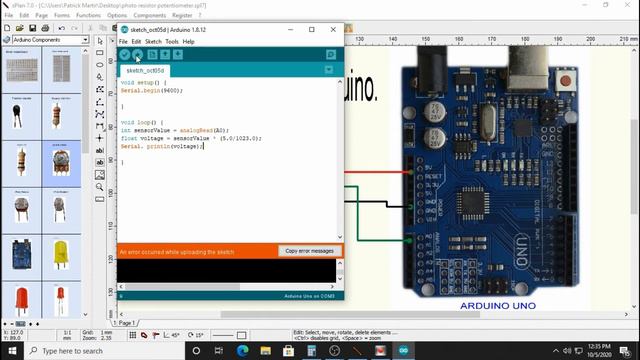Toggle the grid icon in sPlan status bar
640x360 pixels.
133,335
